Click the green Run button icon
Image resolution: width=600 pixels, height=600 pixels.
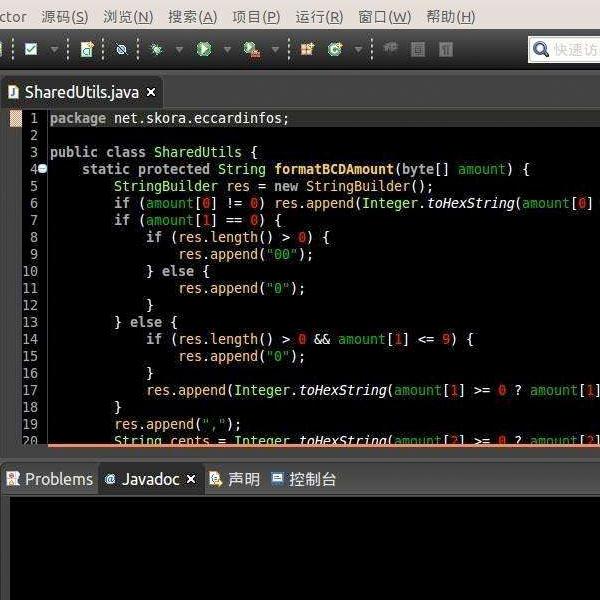click(x=204, y=49)
